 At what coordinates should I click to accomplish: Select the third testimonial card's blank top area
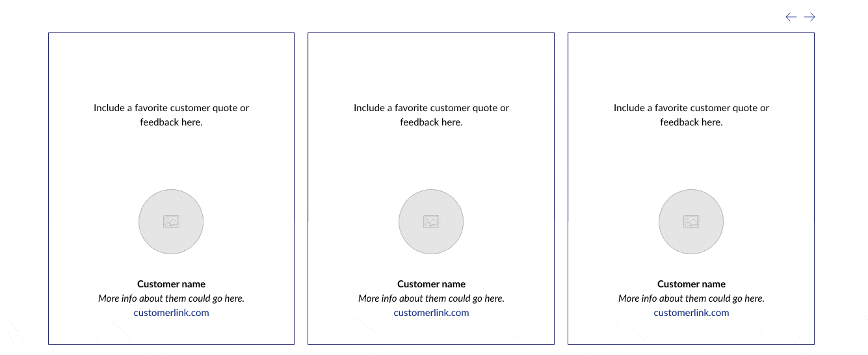coord(691,65)
